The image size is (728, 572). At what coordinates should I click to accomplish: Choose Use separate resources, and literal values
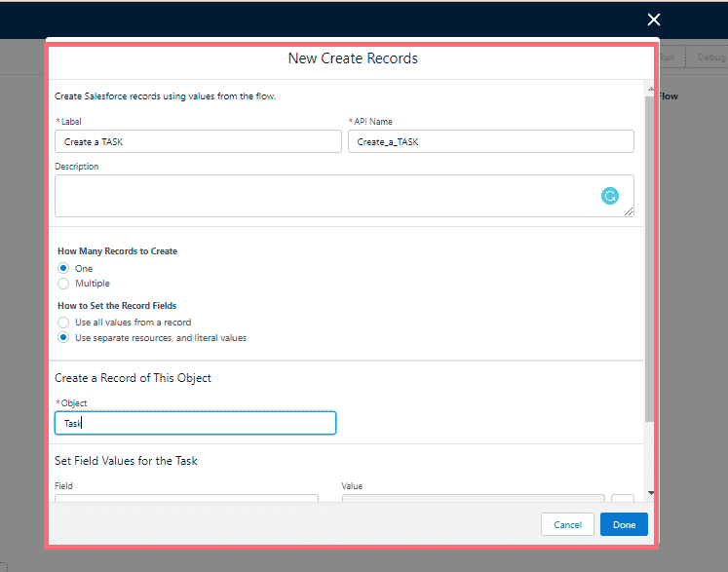click(x=64, y=338)
